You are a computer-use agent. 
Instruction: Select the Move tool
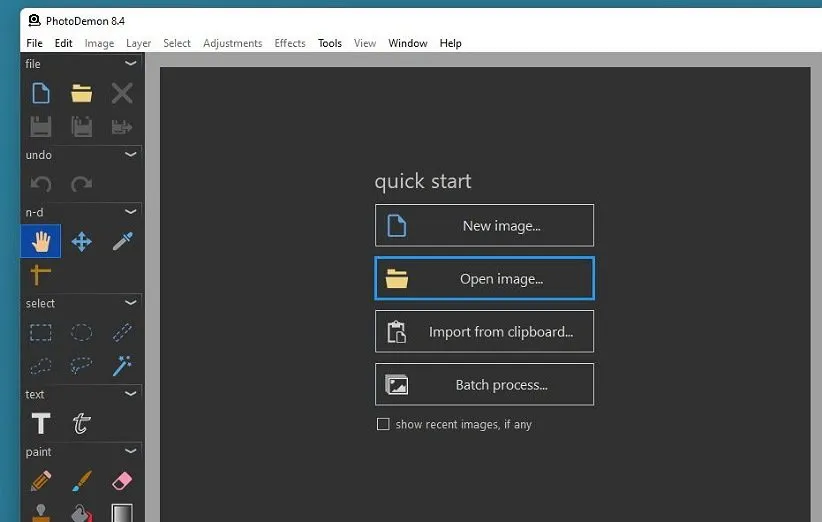[81, 241]
